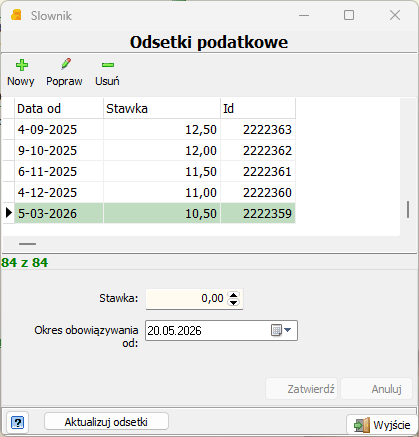Open the date picker calendar dropdown
Image resolution: width=419 pixels, height=437 pixels.
(x=281, y=330)
